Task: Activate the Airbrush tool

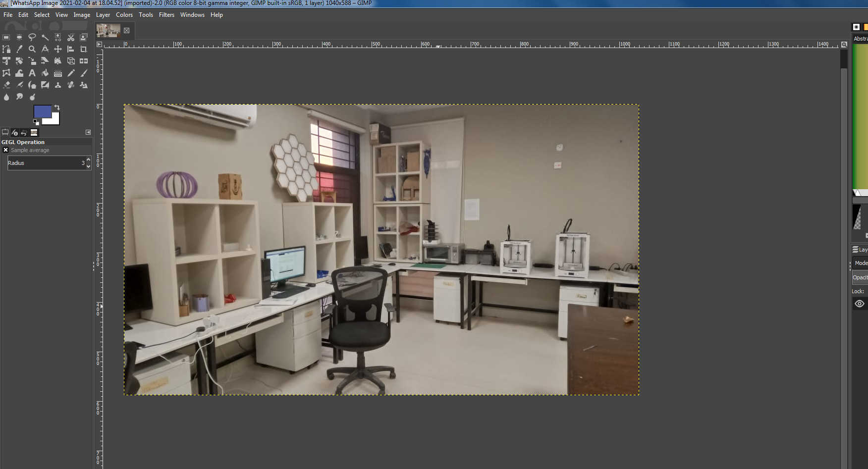Action: pos(19,85)
